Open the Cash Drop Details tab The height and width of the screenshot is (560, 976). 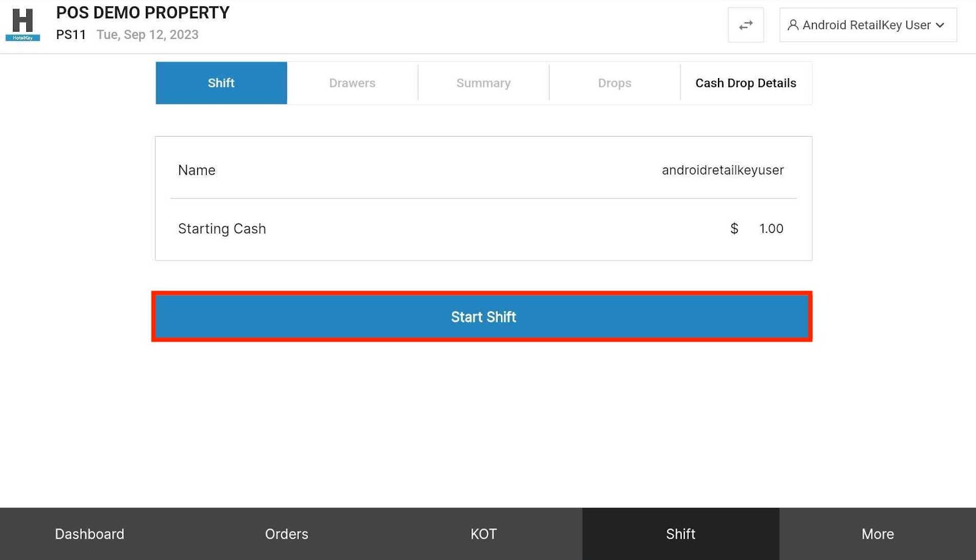point(745,83)
